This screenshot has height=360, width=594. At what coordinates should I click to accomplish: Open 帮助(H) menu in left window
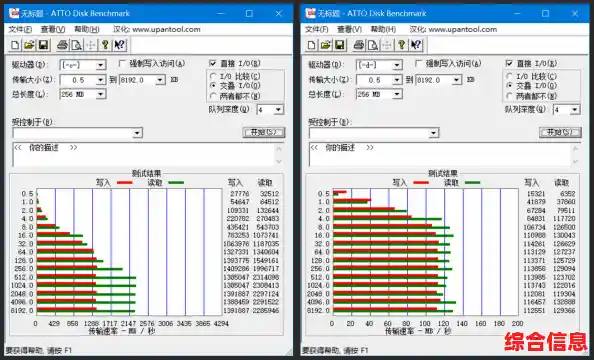coord(87,29)
